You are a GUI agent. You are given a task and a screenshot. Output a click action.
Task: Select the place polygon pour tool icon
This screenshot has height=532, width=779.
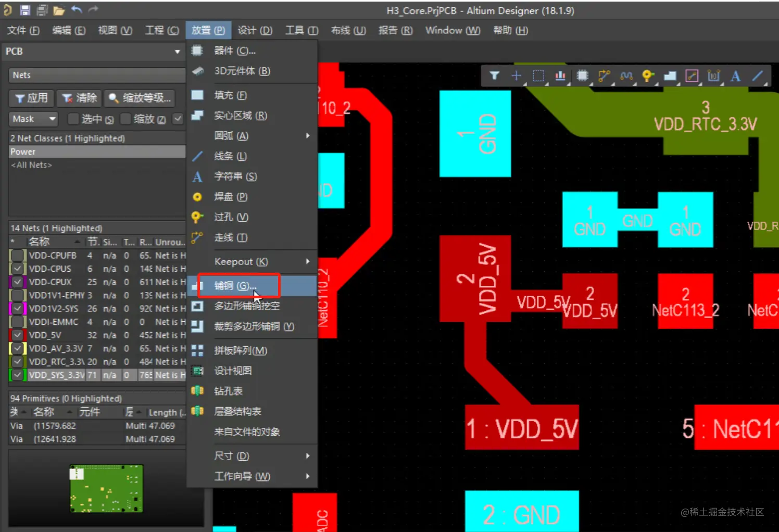[670, 76]
